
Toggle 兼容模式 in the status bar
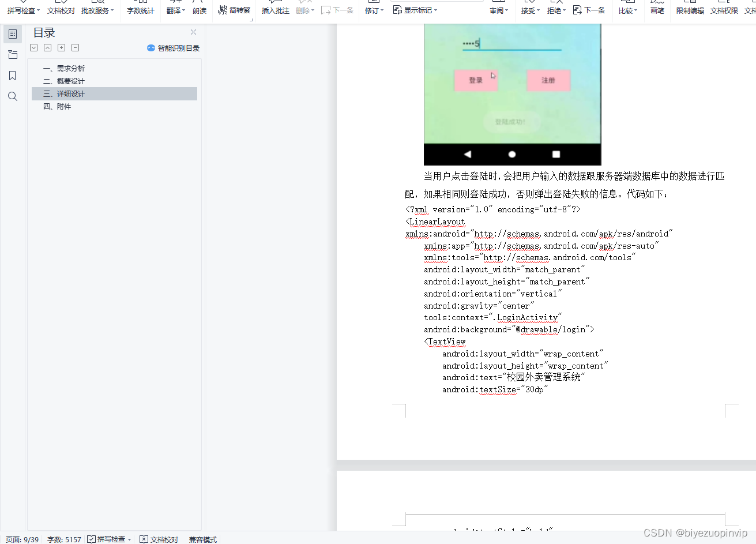[202, 539]
